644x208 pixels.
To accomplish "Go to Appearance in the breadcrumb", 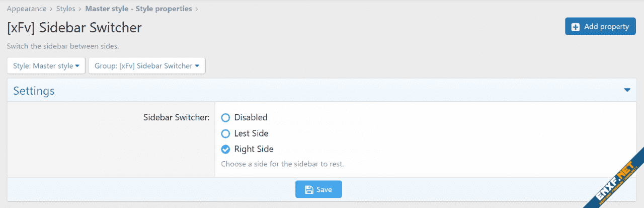I will click(26, 9).
